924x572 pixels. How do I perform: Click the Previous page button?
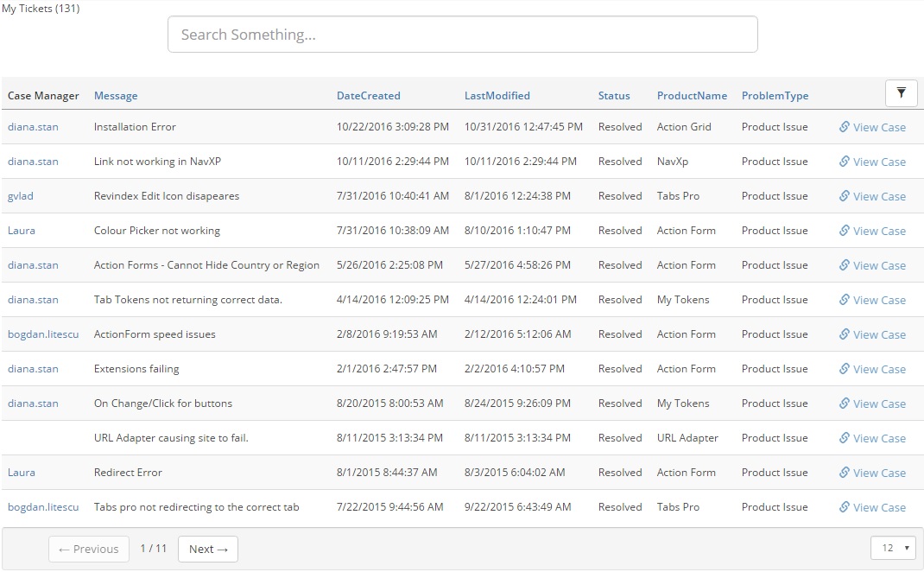coord(89,549)
